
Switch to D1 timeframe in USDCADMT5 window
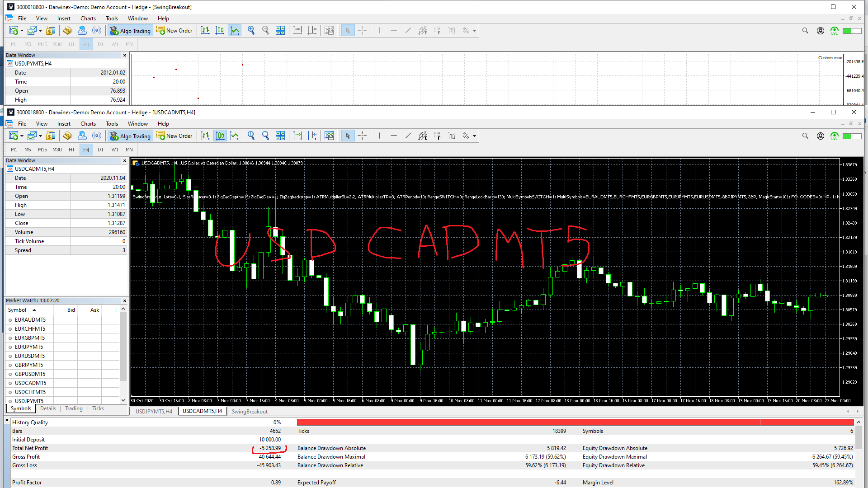point(100,150)
